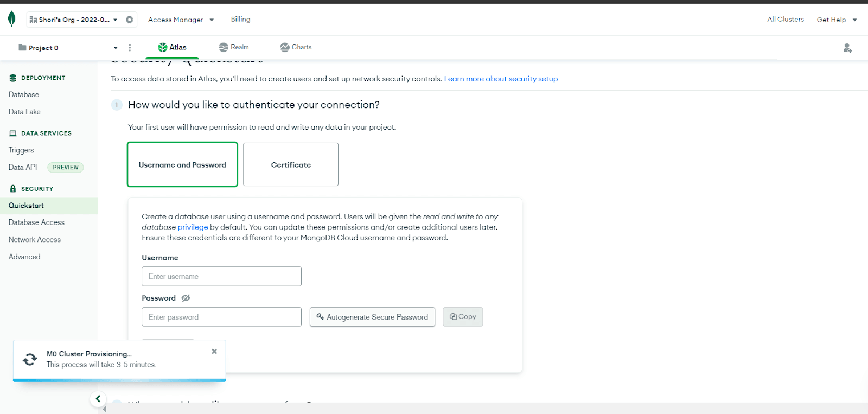Click the invite user icon
This screenshot has height=414, width=868.
pyautogui.click(x=847, y=48)
